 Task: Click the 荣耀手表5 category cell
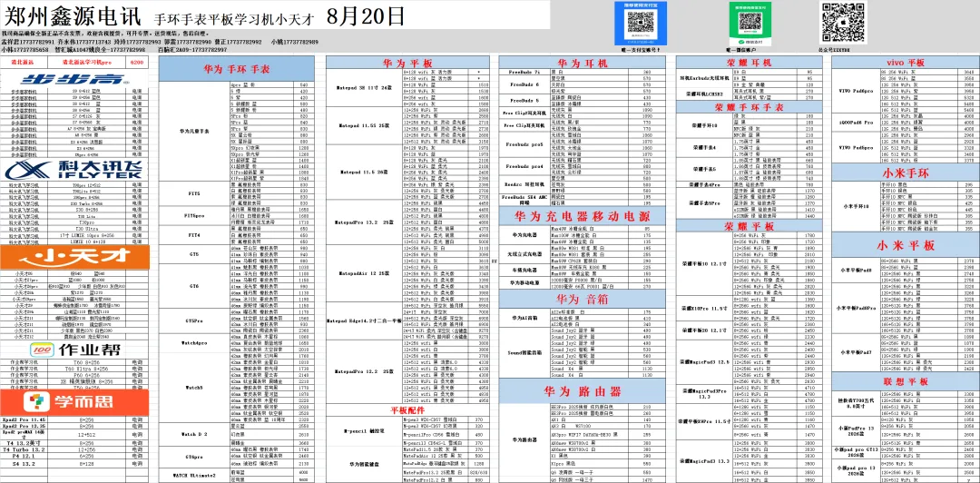[705, 169]
